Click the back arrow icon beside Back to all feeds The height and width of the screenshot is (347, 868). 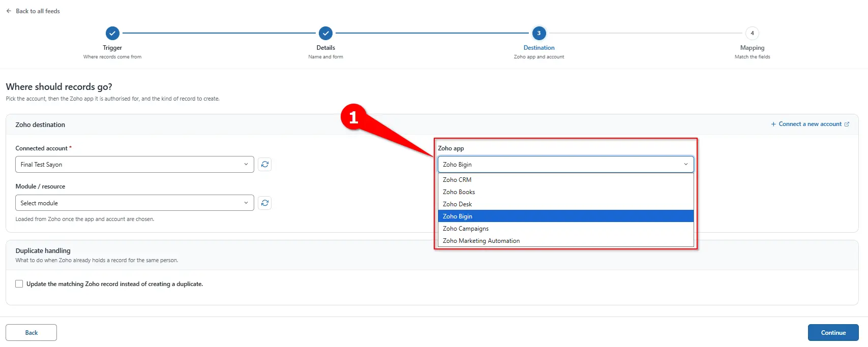(x=9, y=11)
